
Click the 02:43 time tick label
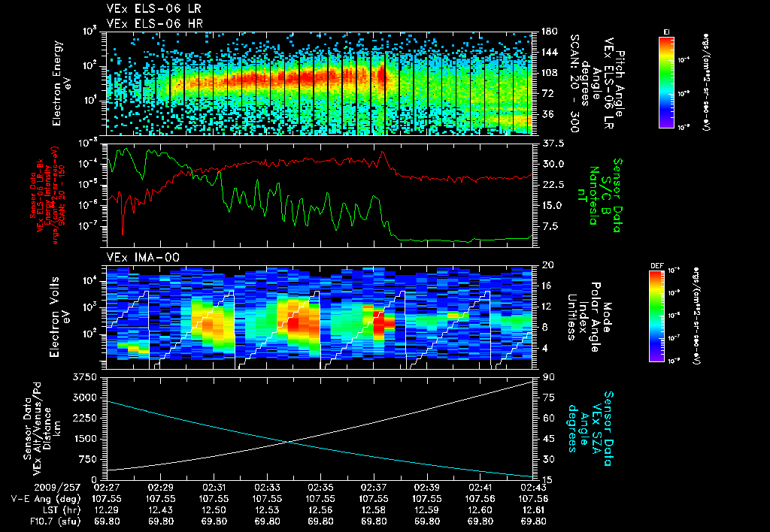533,488
